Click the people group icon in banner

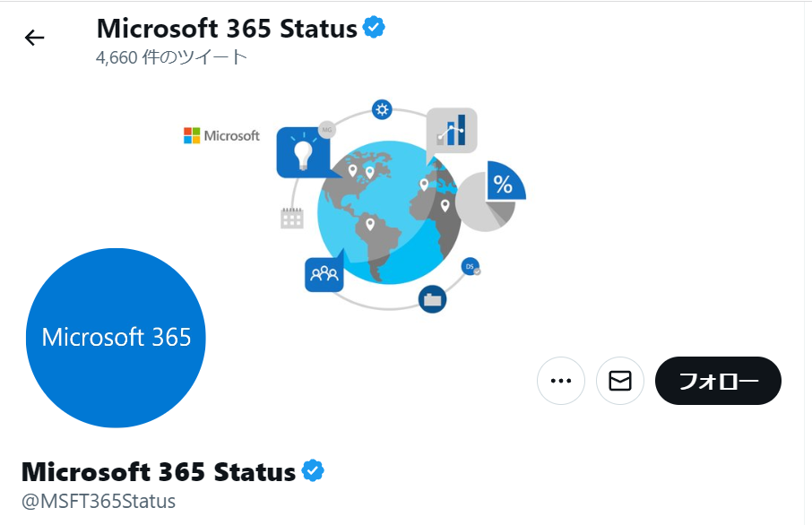(324, 274)
